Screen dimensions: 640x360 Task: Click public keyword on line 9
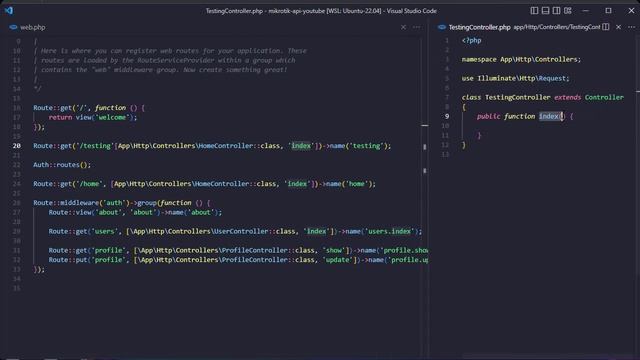489,116
